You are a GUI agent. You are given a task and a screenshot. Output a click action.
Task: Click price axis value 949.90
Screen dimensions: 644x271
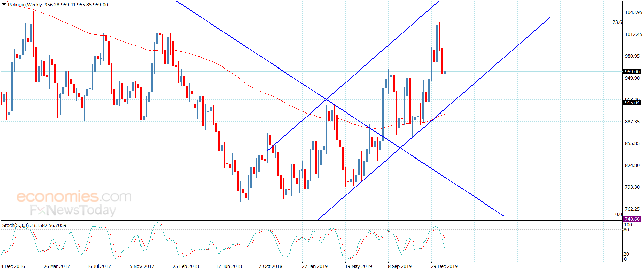click(632, 78)
